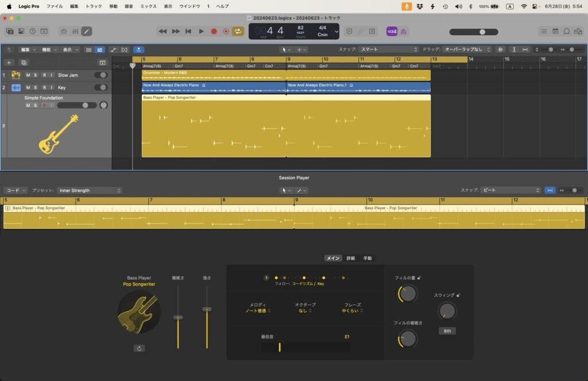Open the Apple menu
The width and height of the screenshot is (588, 381).
click(x=9, y=6)
